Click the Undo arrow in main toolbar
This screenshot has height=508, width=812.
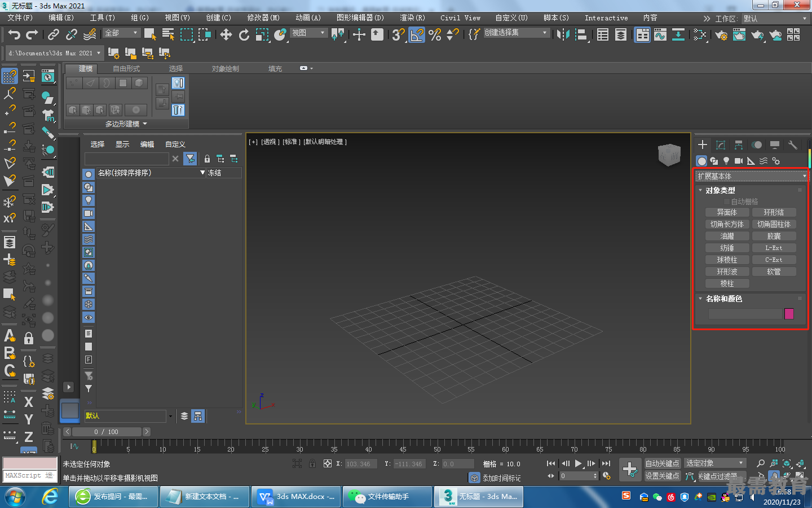[14, 35]
